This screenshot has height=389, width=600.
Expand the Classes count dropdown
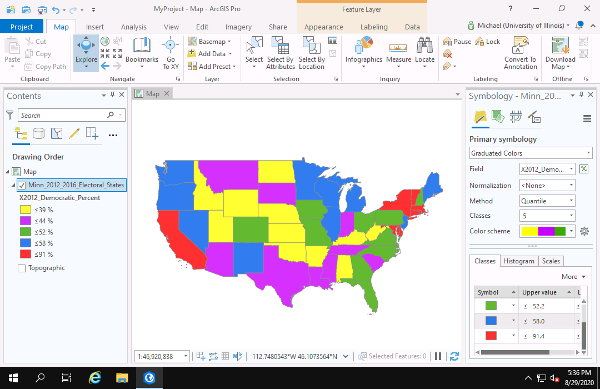[547, 216]
